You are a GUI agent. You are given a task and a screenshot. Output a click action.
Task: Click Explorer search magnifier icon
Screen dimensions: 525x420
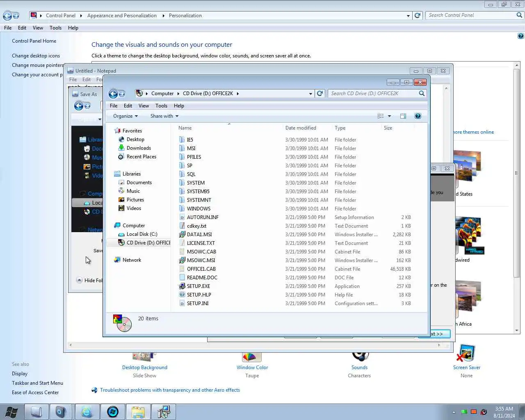click(x=422, y=94)
